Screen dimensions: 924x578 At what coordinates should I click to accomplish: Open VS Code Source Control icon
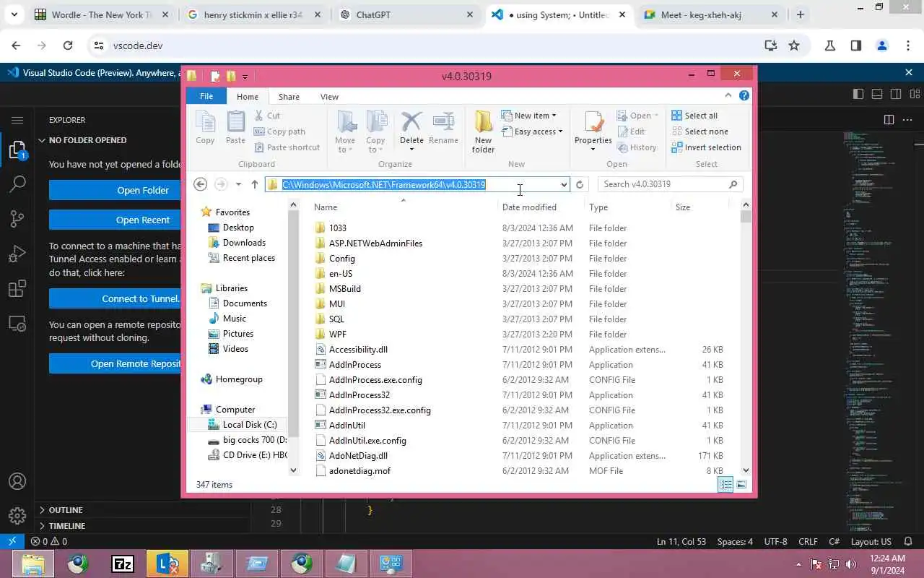tap(17, 219)
